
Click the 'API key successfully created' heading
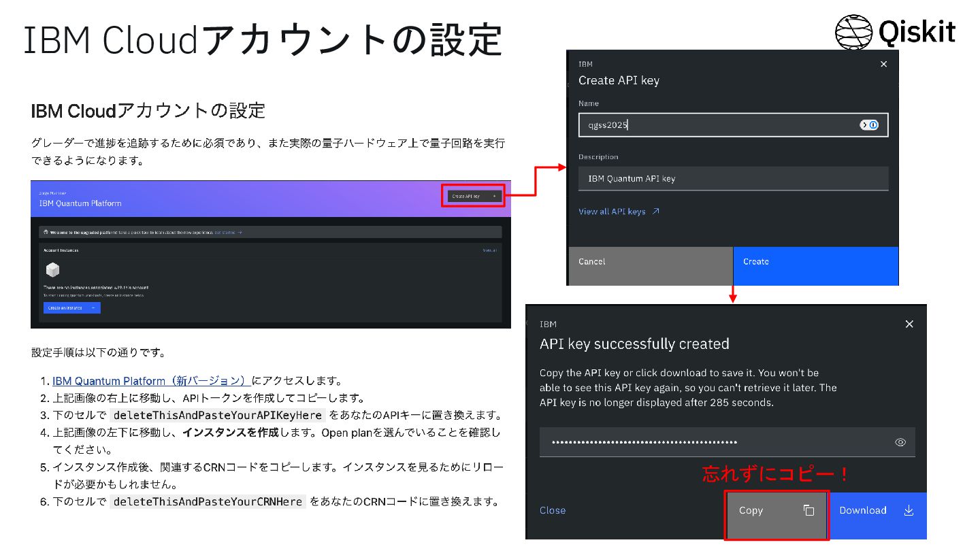(634, 344)
